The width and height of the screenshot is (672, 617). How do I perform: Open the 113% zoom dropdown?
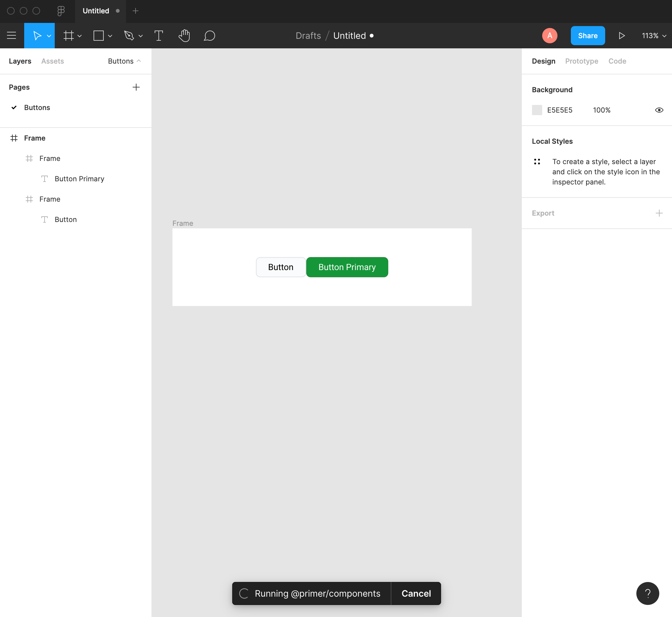point(654,35)
